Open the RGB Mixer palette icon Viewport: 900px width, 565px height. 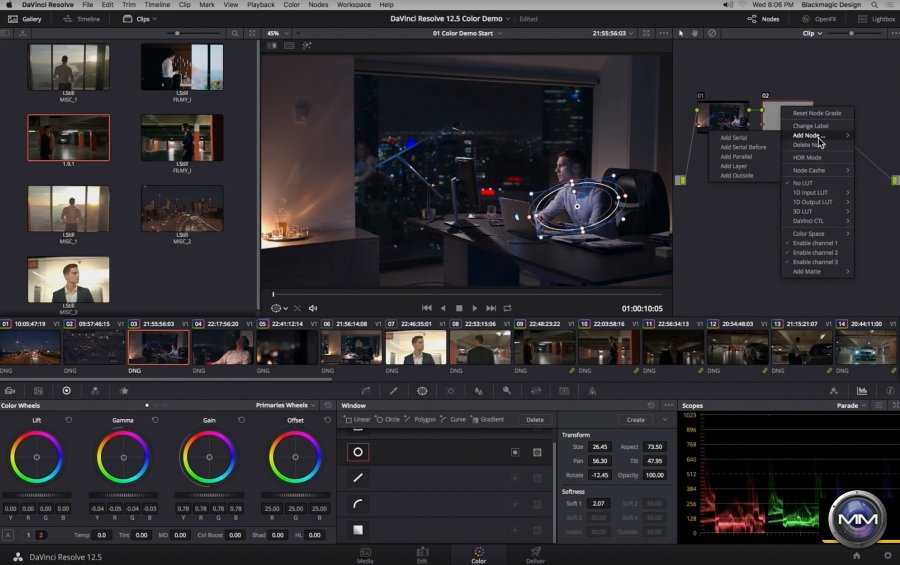(95, 391)
